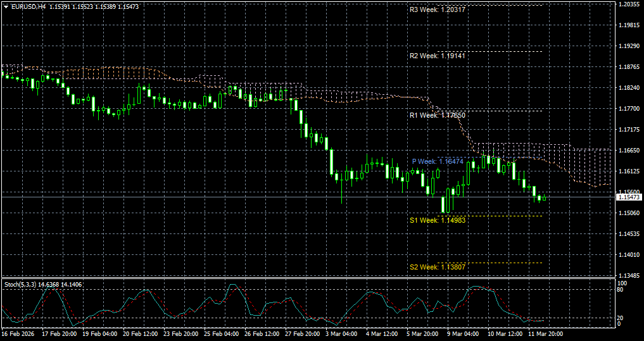
Task: Click the stochastic scale value 80
Action: 621,290
